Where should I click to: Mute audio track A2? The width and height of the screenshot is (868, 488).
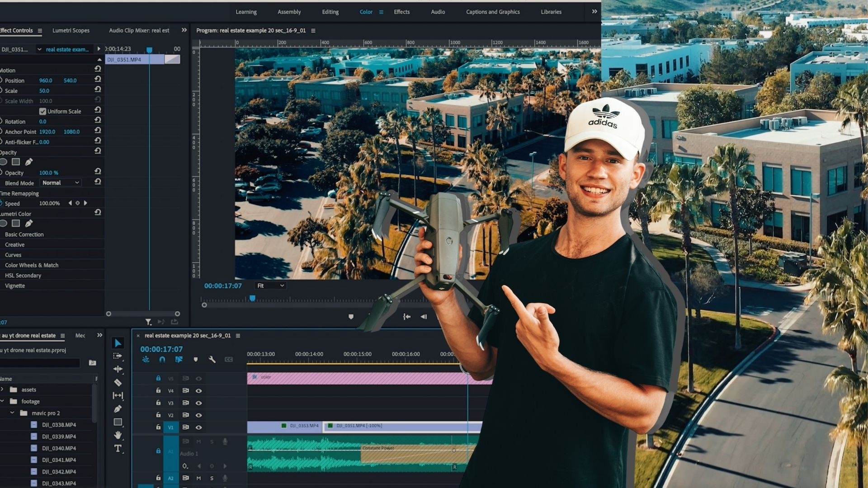click(x=198, y=478)
